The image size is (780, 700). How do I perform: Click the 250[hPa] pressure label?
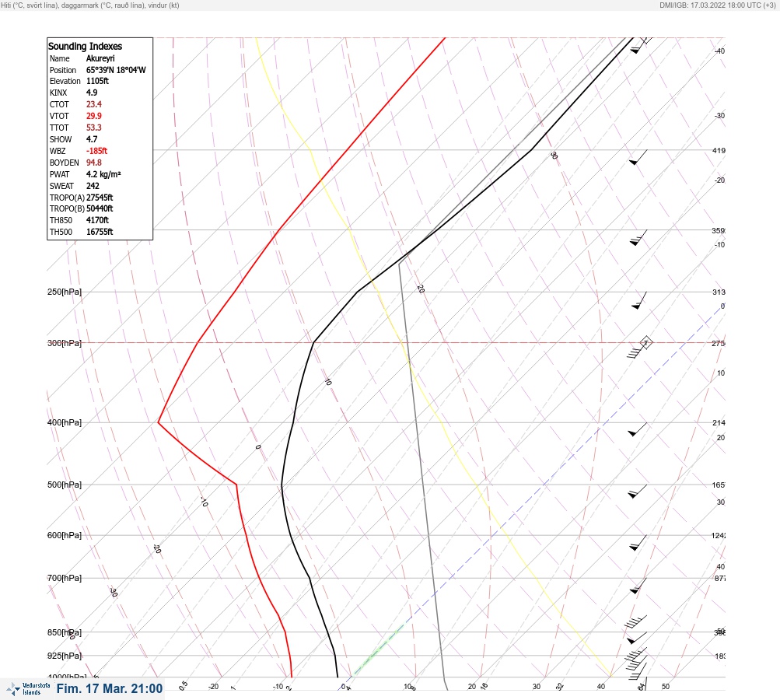pos(65,292)
